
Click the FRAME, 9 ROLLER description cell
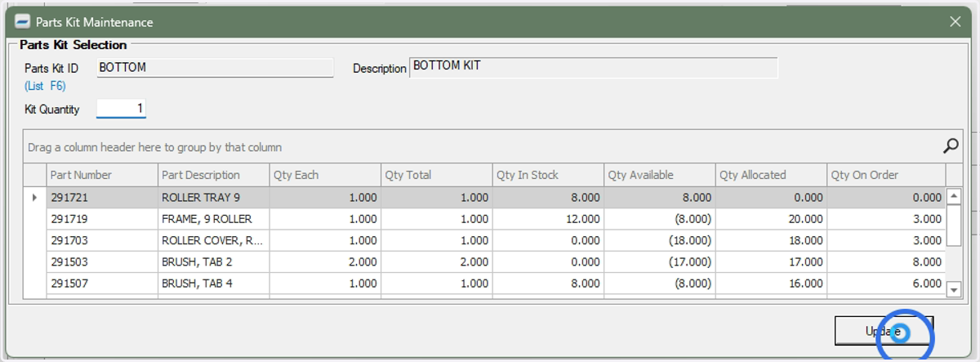214,219
